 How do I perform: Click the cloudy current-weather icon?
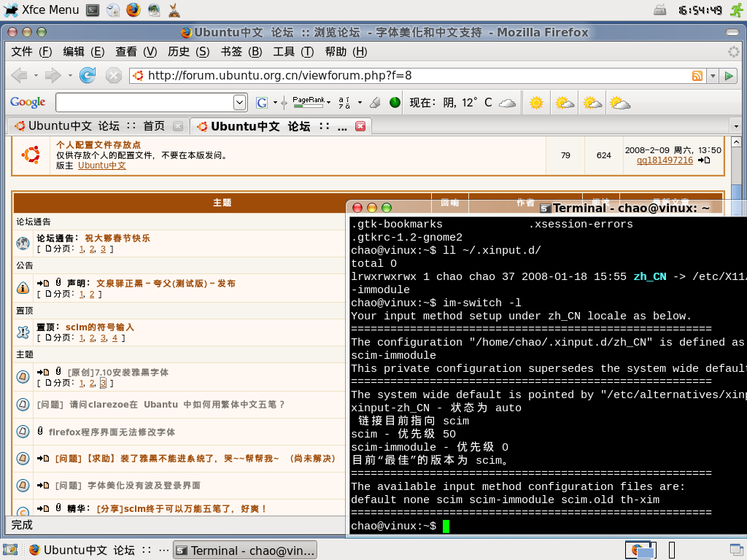[508, 103]
